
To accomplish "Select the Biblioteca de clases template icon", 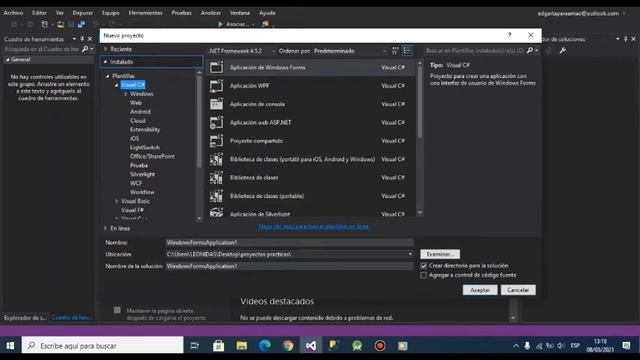I will tap(216, 178).
